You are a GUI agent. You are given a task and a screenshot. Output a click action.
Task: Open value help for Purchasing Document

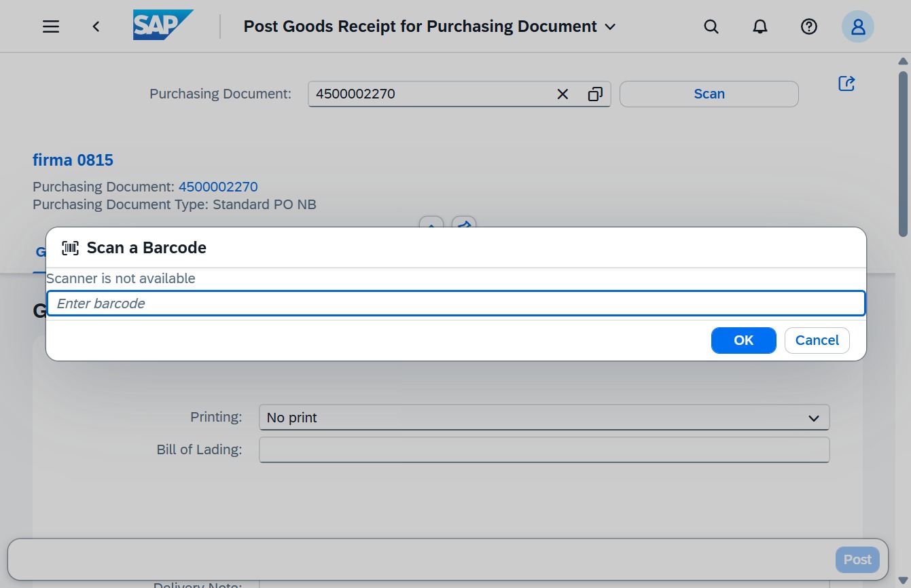595,94
